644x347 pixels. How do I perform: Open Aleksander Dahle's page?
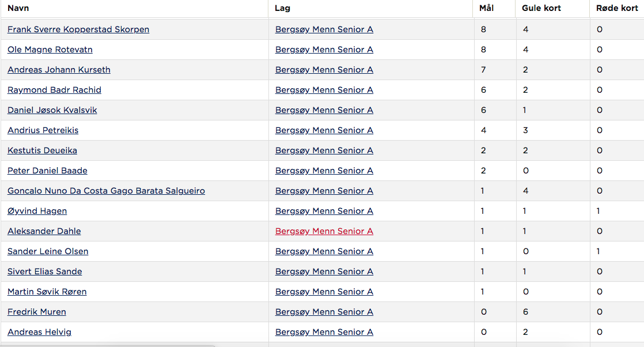tap(44, 231)
